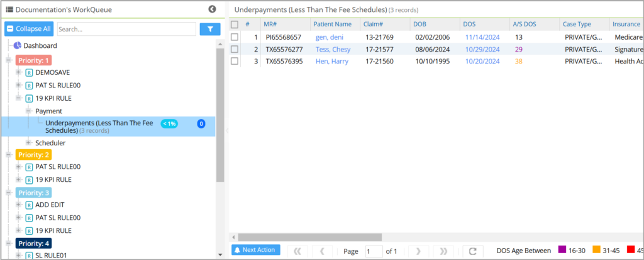Expand the ADD EDIT rule node

pyautogui.click(x=18, y=205)
